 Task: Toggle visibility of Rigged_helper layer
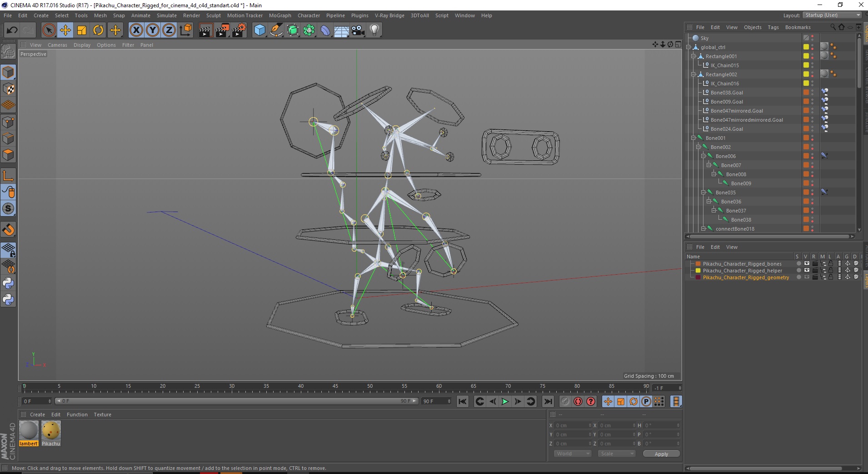pyautogui.click(x=807, y=271)
